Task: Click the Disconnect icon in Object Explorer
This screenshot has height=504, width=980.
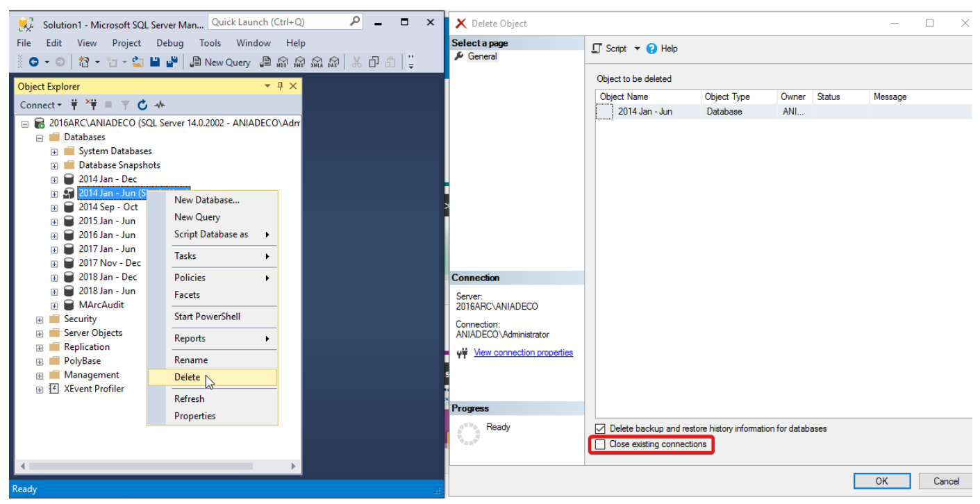Action: (91, 105)
